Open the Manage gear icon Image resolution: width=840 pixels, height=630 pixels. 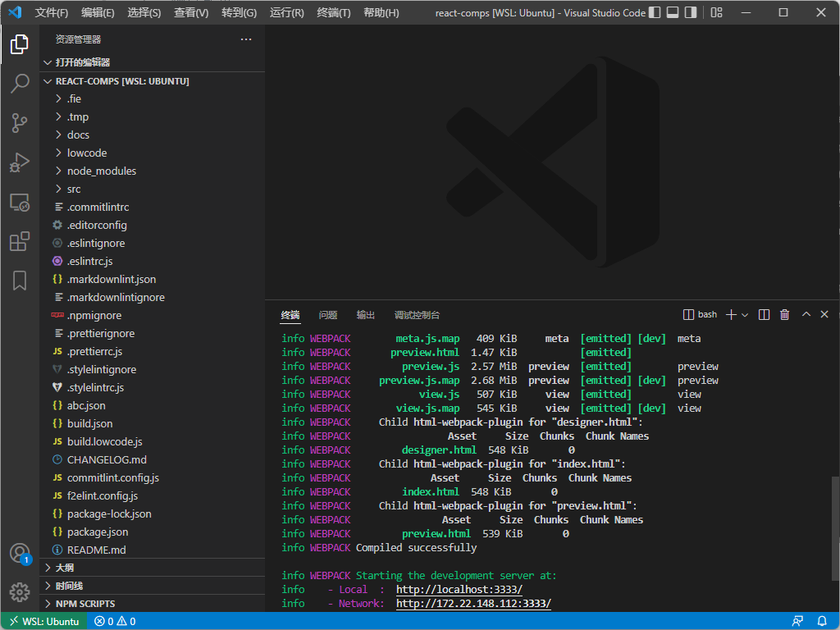click(x=20, y=592)
